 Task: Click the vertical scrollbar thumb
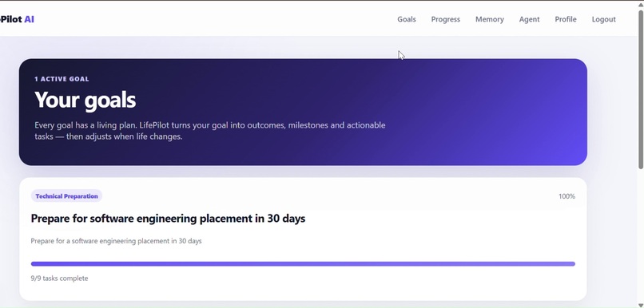tap(640, 89)
